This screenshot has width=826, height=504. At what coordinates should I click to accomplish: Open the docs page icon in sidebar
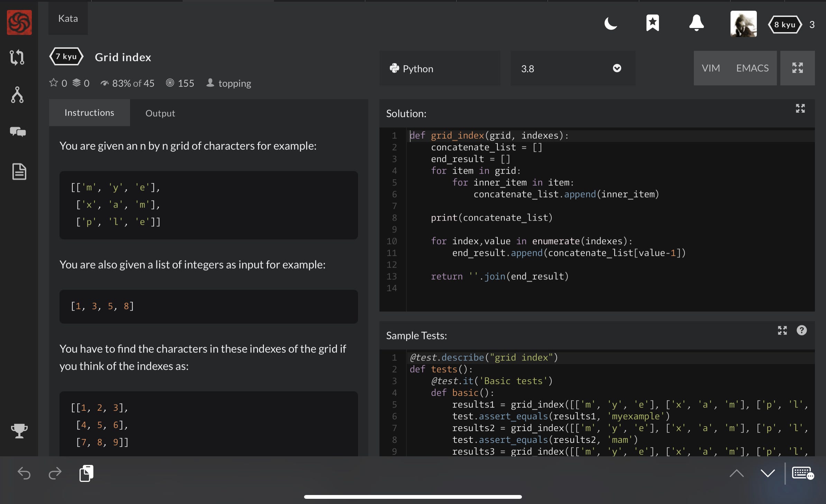19,171
